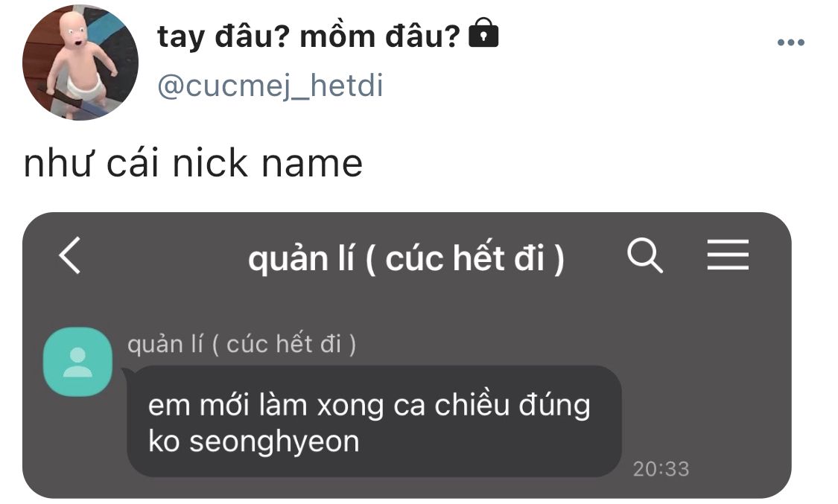Open the attached chat screenshot image

407,356
